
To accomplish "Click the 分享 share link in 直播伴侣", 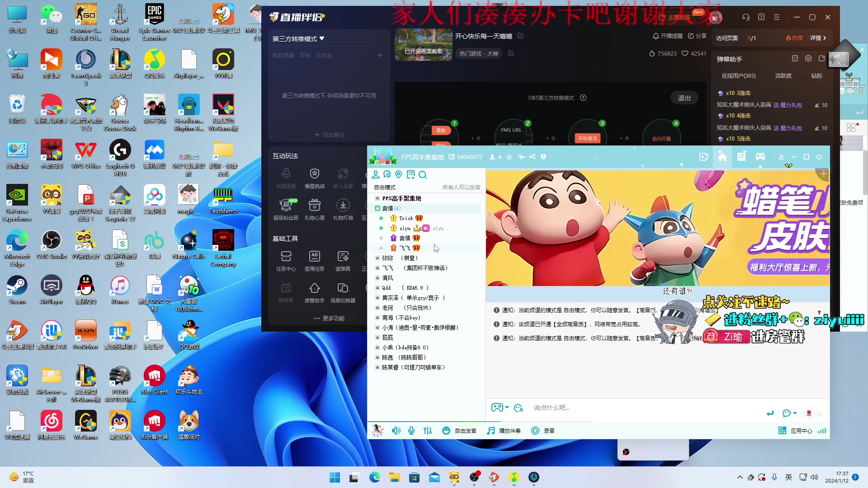I will (x=697, y=36).
